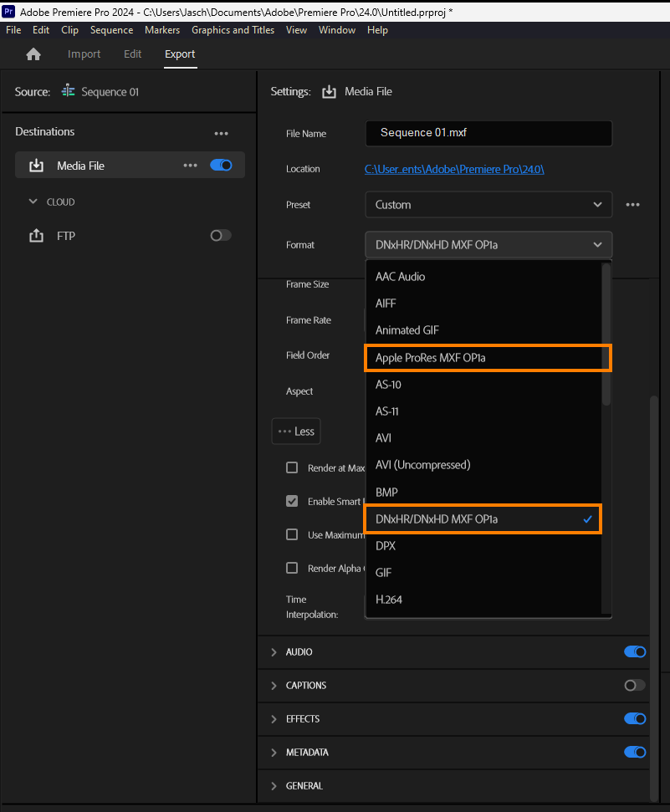Open the Clip menu
670x812 pixels.
pyautogui.click(x=70, y=30)
